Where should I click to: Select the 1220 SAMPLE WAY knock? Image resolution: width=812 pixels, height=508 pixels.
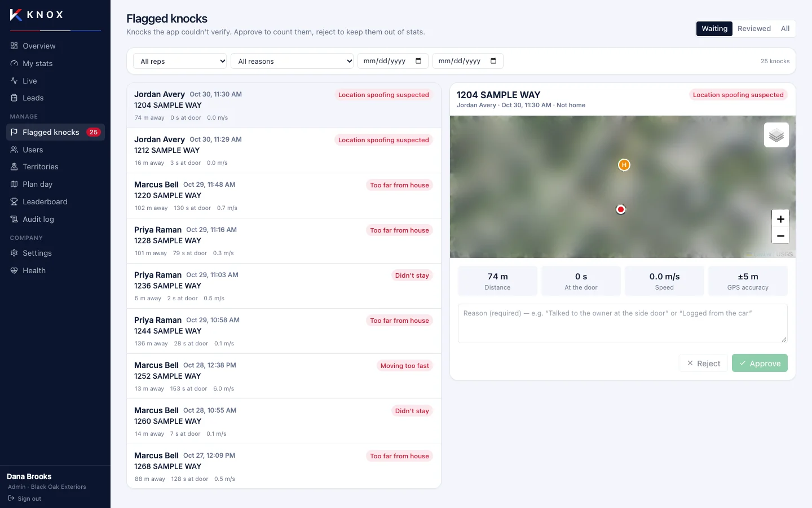284,196
